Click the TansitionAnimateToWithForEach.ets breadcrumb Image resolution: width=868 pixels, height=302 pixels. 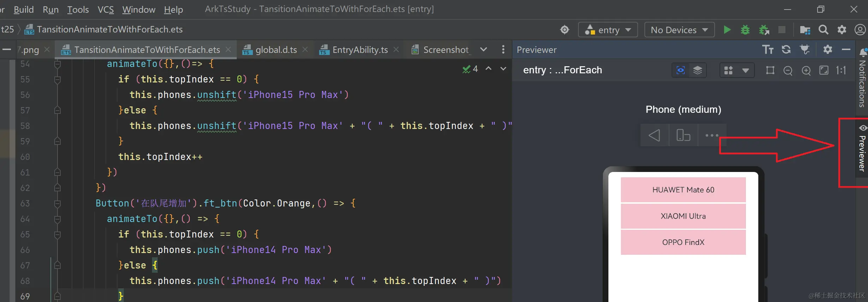pyautogui.click(x=104, y=30)
